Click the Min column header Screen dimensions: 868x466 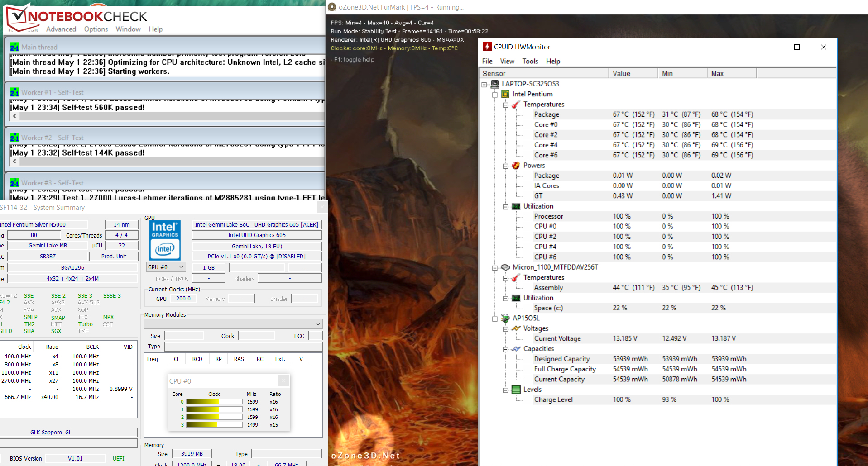point(683,73)
